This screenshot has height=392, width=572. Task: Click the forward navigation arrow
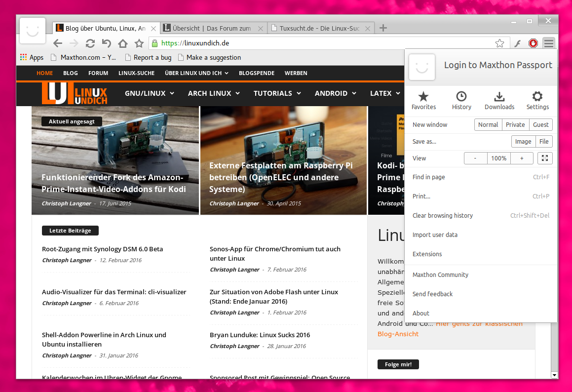tap(74, 43)
